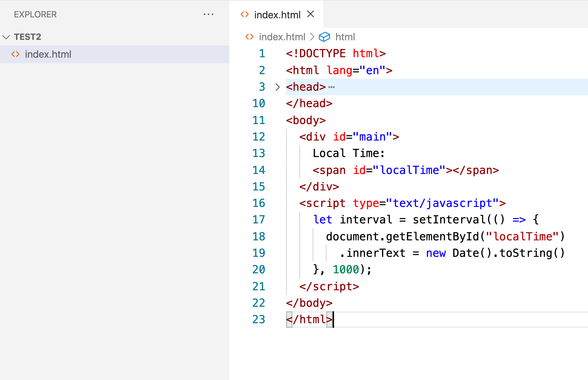
Task: Click the html symbol in the breadcrumb
Action: pyautogui.click(x=345, y=37)
